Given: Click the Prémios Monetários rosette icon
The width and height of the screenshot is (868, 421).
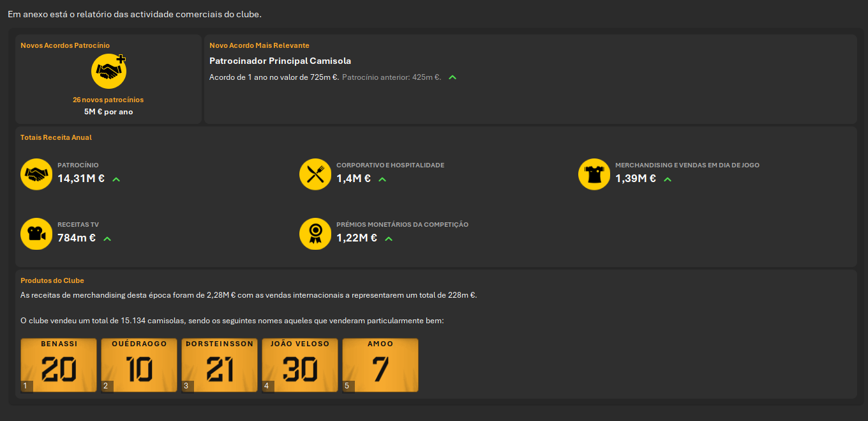Looking at the screenshot, I should [315, 234].
